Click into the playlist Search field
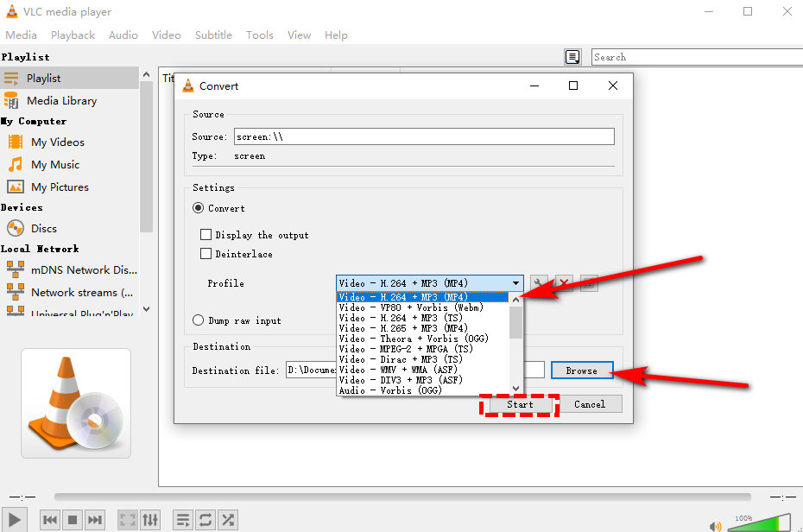 tap(697, 57)
